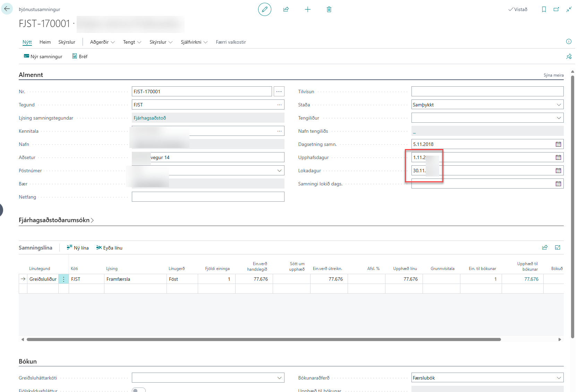The width and height of the screenshot is (578, 392).
Task: Open the Staða dropdown
Action: (487, 105)
